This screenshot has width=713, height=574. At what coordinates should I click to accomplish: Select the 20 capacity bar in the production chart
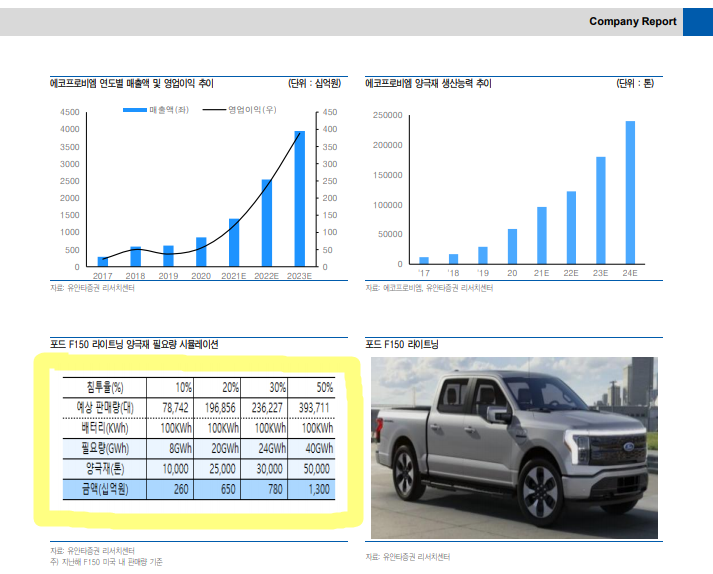tap(512, 246)
